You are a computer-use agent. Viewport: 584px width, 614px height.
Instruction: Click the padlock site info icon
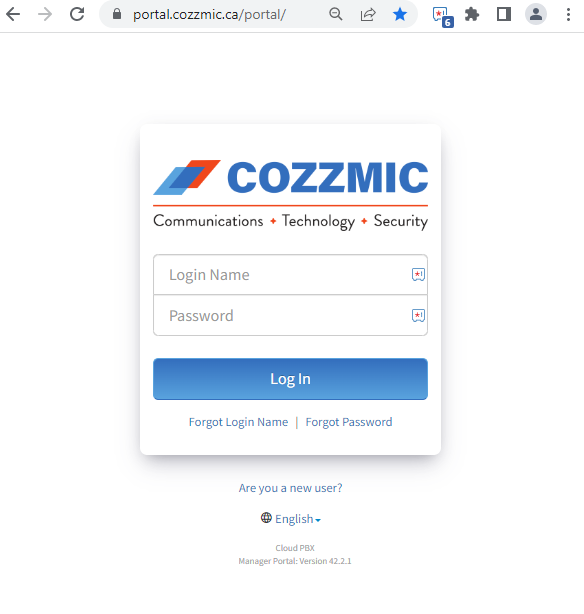click(117, 14)
